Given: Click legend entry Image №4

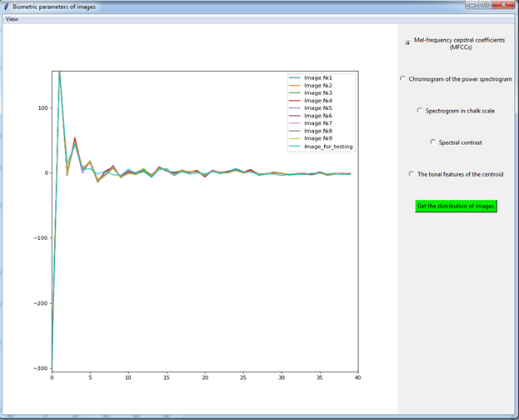Looking at the screenshot, I should 311,101.
